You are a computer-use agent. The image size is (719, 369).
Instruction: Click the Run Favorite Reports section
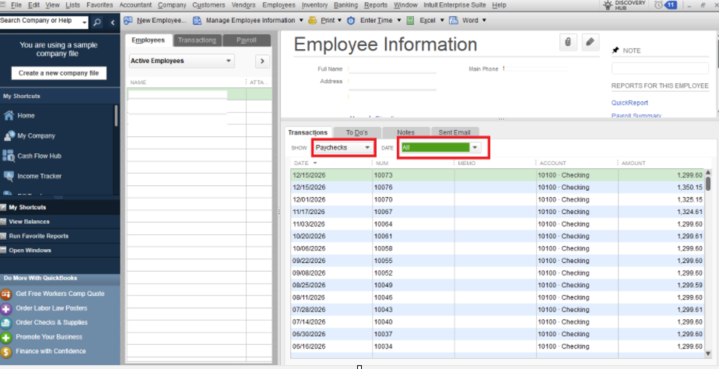coord(60,236)
